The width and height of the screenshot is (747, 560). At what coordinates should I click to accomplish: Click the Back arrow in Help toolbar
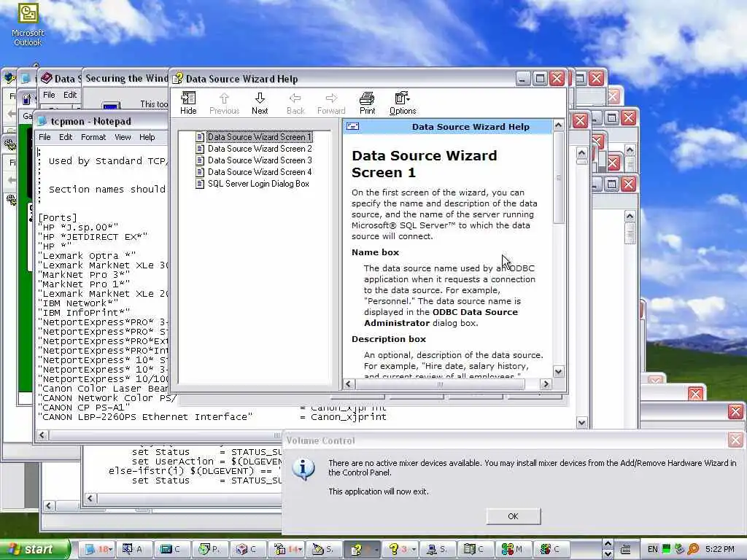pyautogui.click(x=295, y=104)
